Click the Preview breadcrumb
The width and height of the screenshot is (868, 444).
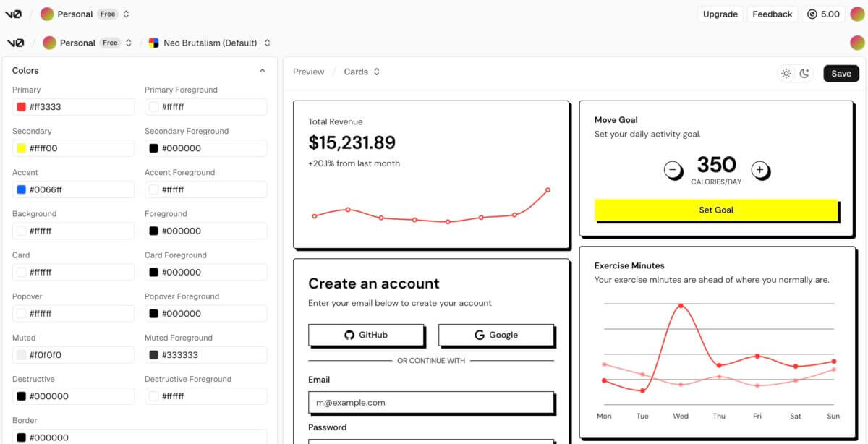click(308, 72)
